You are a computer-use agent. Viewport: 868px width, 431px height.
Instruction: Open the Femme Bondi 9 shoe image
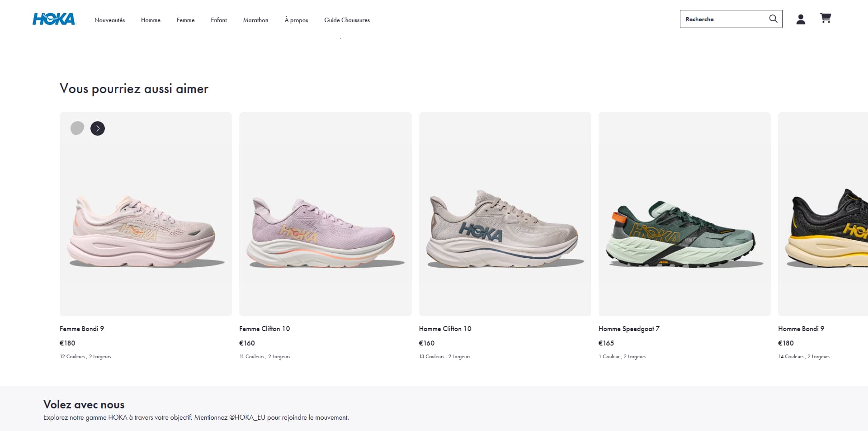coord(146,214)
